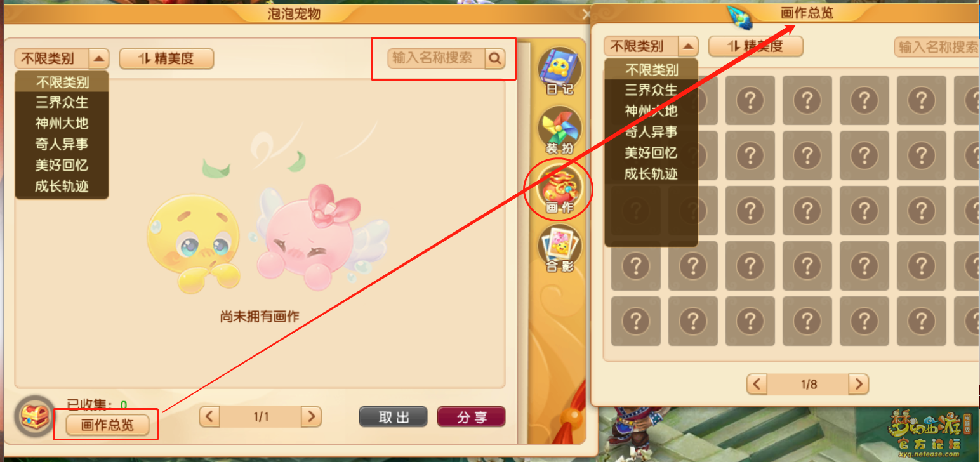Open the 日记 diary sidebar icon
This screenshot has height=462, width=980.
point(560,70)
